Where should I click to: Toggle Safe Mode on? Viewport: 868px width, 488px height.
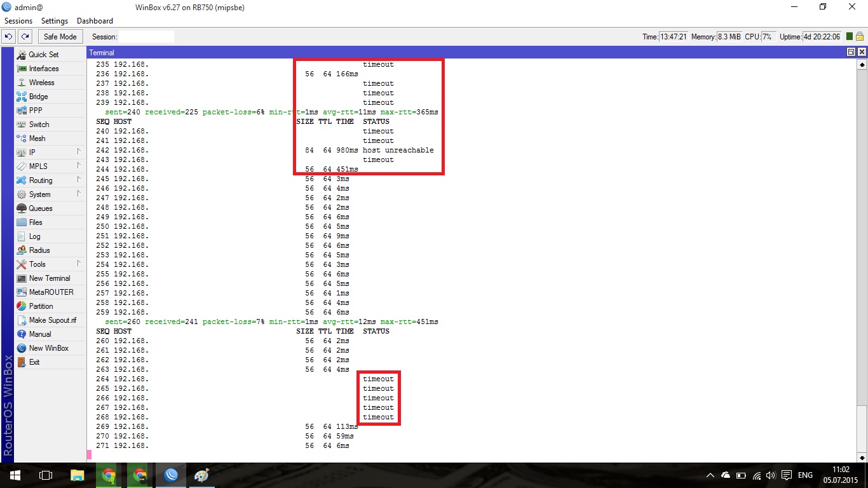(x=60, y=37)
